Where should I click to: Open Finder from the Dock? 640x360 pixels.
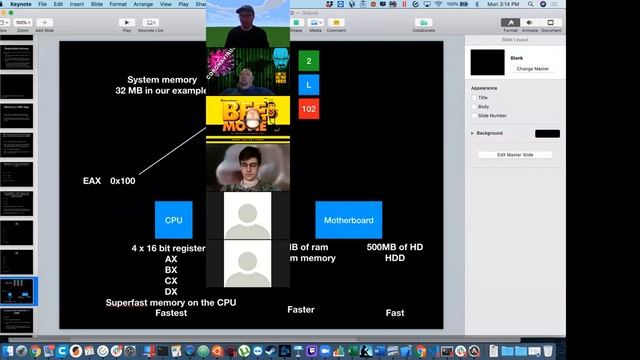8,351
